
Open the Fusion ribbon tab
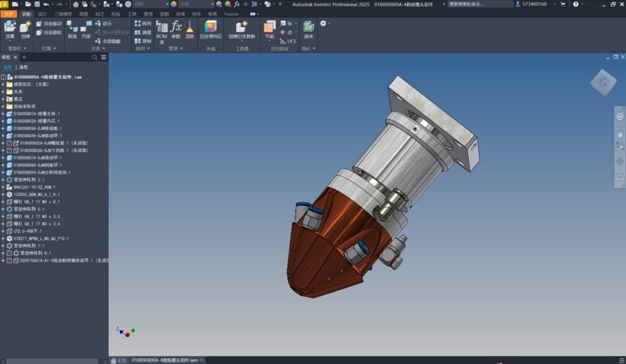[x=231, y=13]
